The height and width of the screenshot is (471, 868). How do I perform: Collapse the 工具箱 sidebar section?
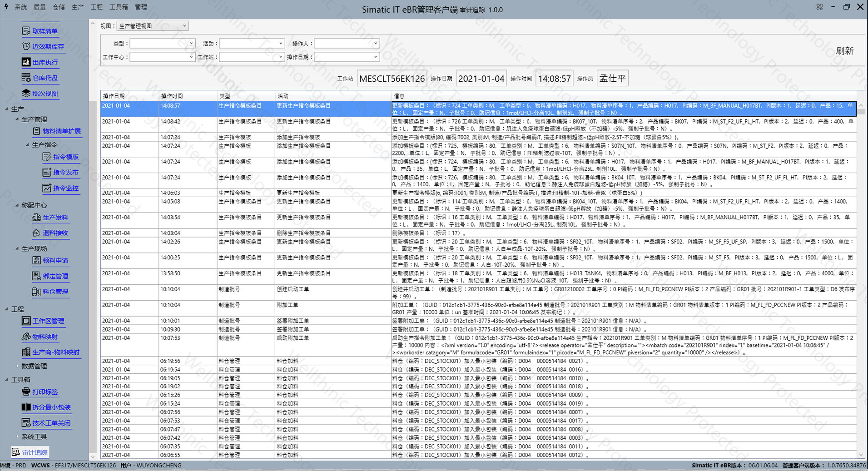click(7, 379)
